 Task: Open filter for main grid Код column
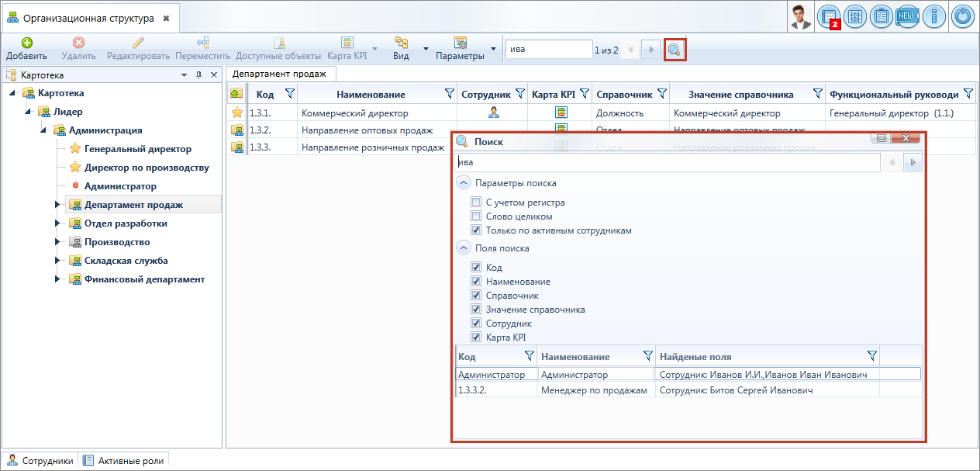tap(289, 94)
